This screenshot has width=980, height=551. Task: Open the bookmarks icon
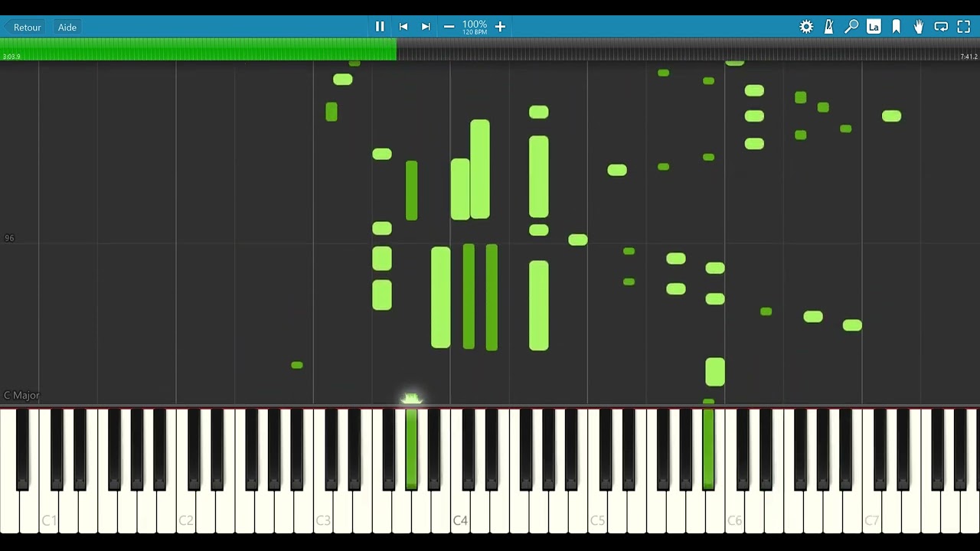click(897, 27)
